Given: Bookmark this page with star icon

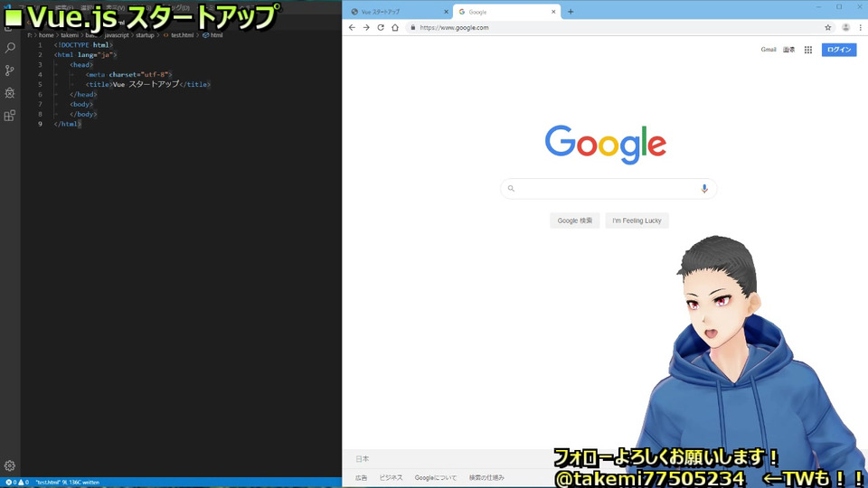Looking at the screenshot, I should [x=828, y=27].
